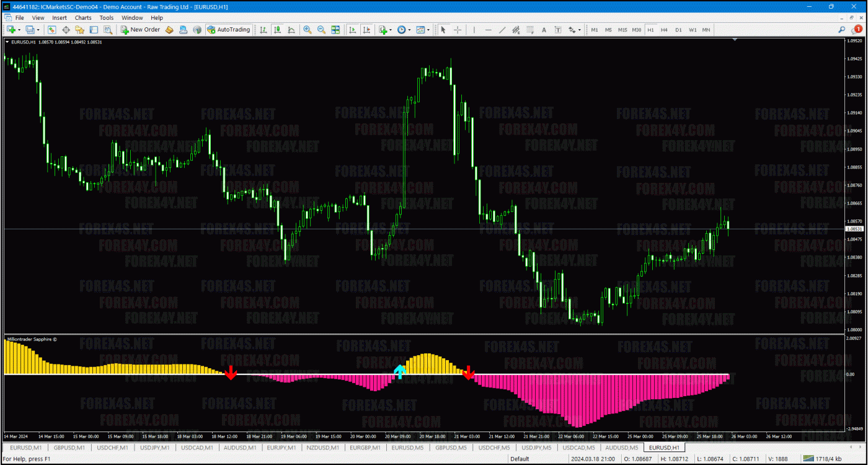Viewport: 868px width, 465px height.
Task: Zoom in on the chart
Action: click(x=308, y=29)
